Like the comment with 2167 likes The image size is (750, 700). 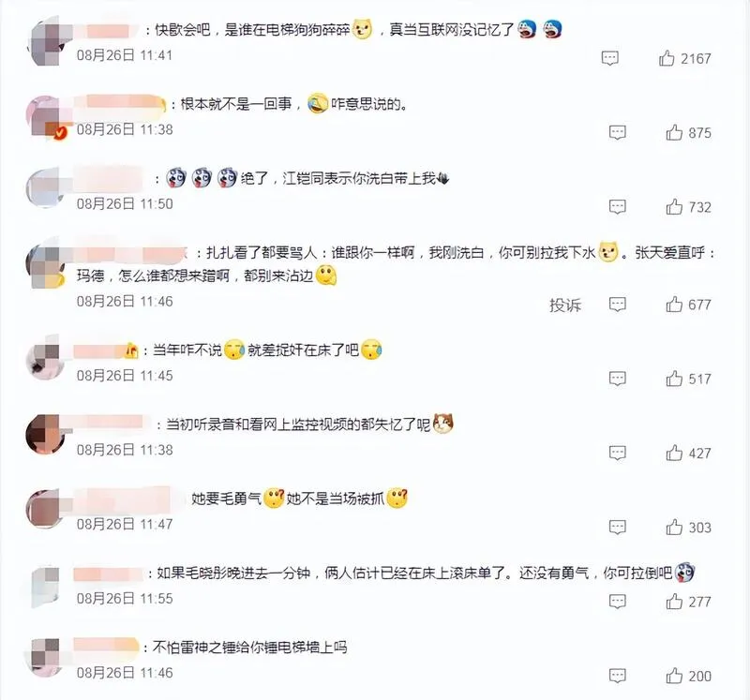pyautogui.click(x=667, y=58)
